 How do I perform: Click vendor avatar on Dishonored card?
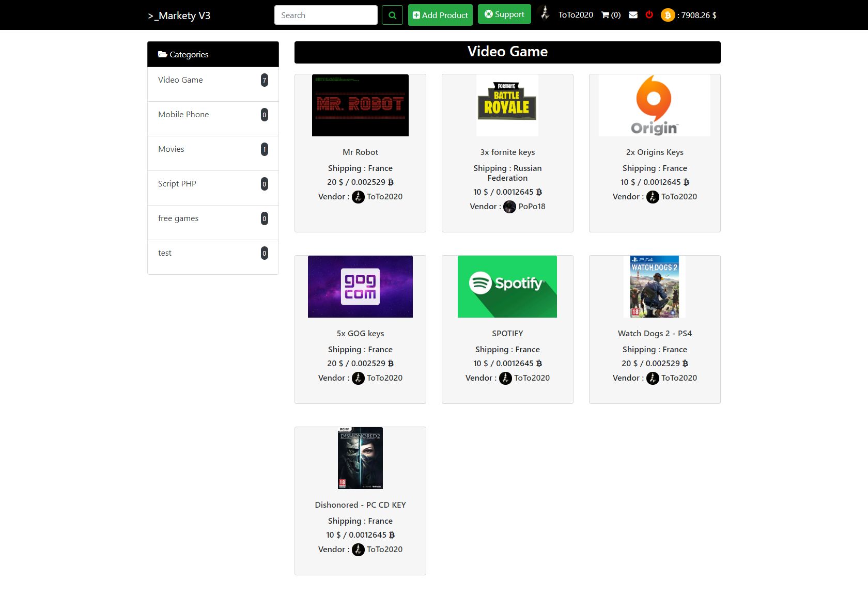click(x=358, y=550)
